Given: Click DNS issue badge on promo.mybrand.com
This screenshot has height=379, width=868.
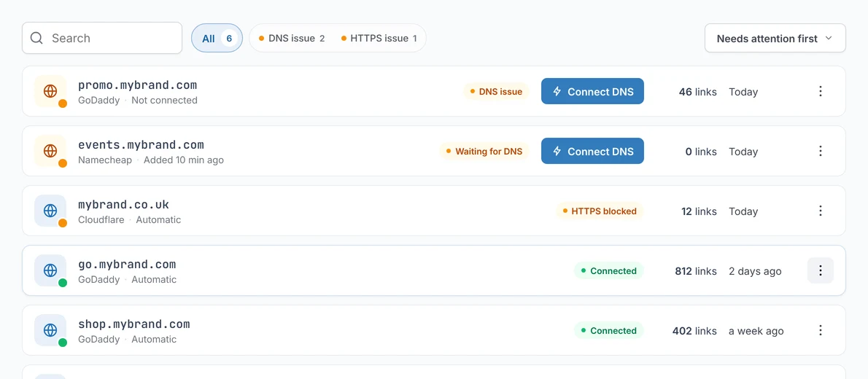Looking at the screenshot, I should pos(496,92).
